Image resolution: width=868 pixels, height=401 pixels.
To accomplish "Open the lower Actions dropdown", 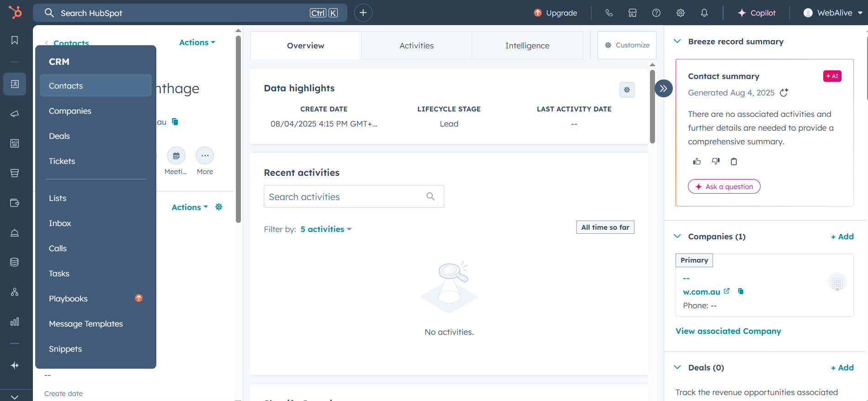I will [190, 207].
